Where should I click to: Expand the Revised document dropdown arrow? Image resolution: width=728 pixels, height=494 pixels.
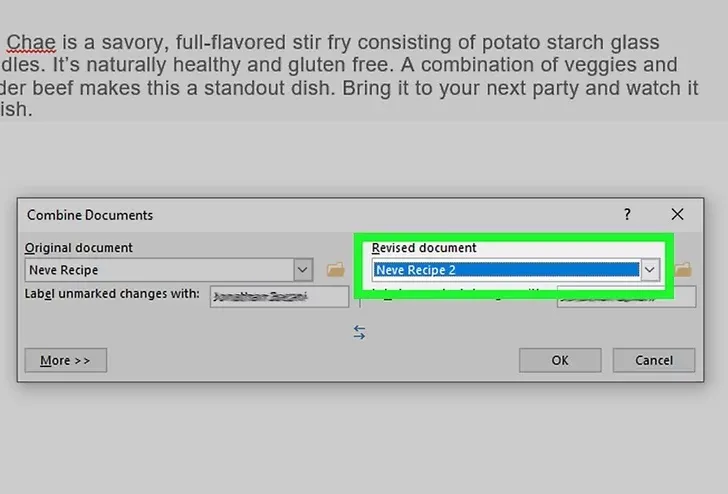[650, 270]
